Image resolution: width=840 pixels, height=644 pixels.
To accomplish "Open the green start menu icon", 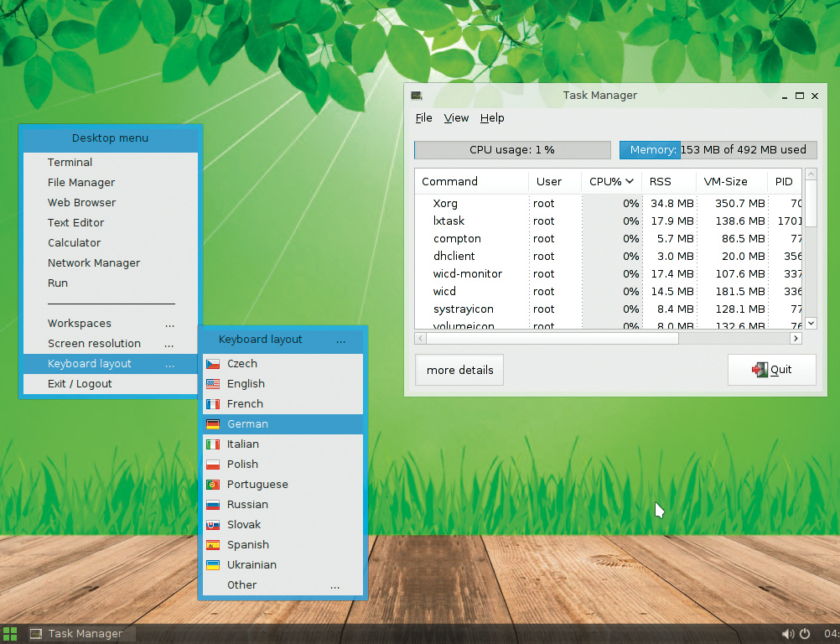I will pos(10,634).
